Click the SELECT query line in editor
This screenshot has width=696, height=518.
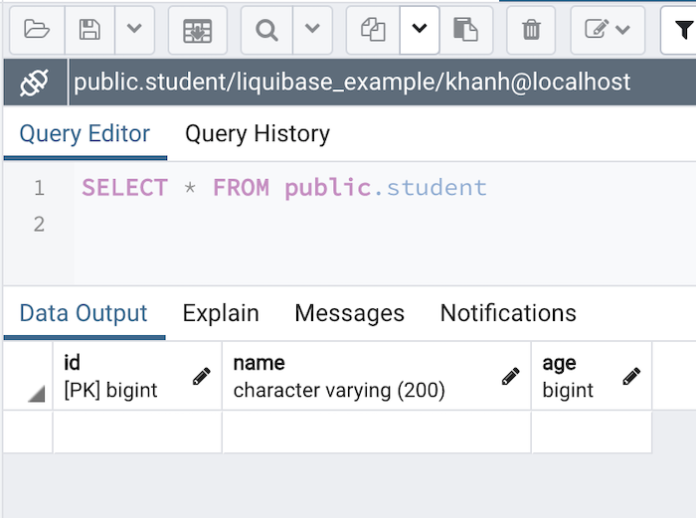coord(284,188)
